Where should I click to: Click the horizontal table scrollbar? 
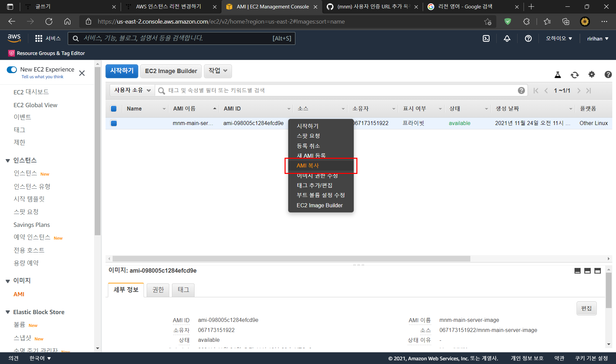[291, 259]
